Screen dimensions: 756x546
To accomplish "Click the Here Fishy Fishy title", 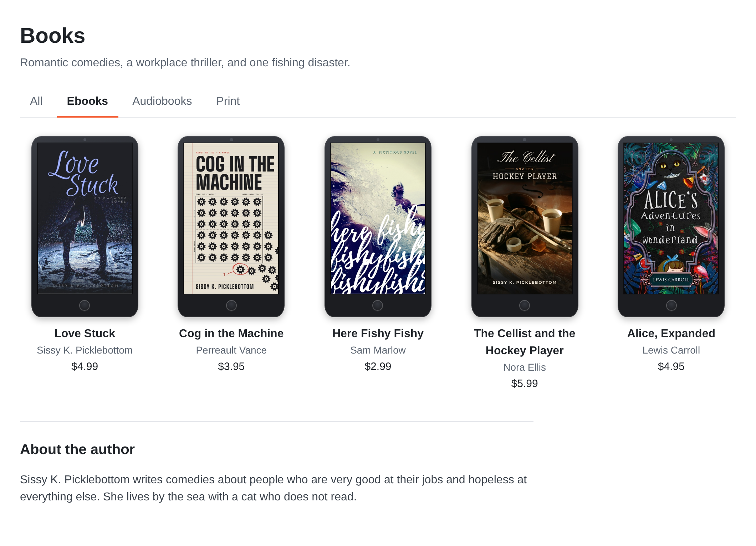I will tap(378, 333).
